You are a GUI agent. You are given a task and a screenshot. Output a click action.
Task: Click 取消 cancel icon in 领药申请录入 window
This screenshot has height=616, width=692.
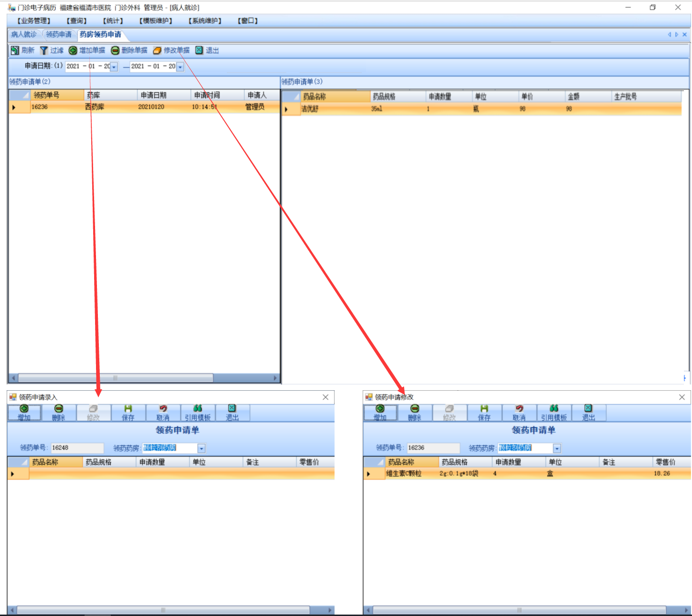(163, 408)
